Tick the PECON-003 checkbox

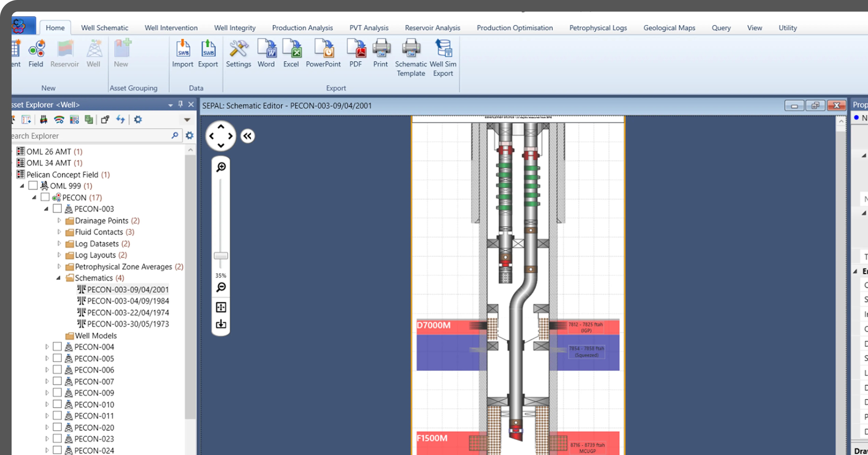57,208
